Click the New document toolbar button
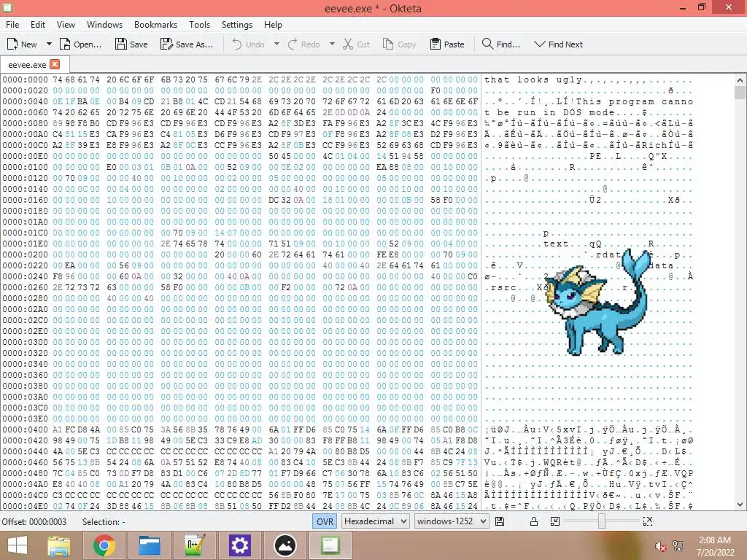The width and height of the screenshot is (747, 560). [22, 44]
